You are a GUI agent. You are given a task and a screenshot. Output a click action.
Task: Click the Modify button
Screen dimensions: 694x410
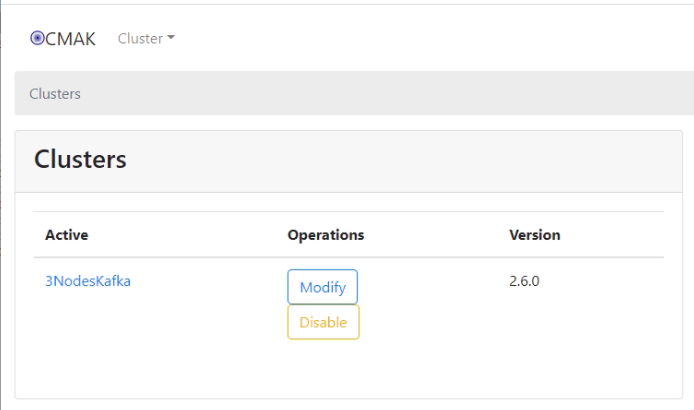tap(323, 287)
